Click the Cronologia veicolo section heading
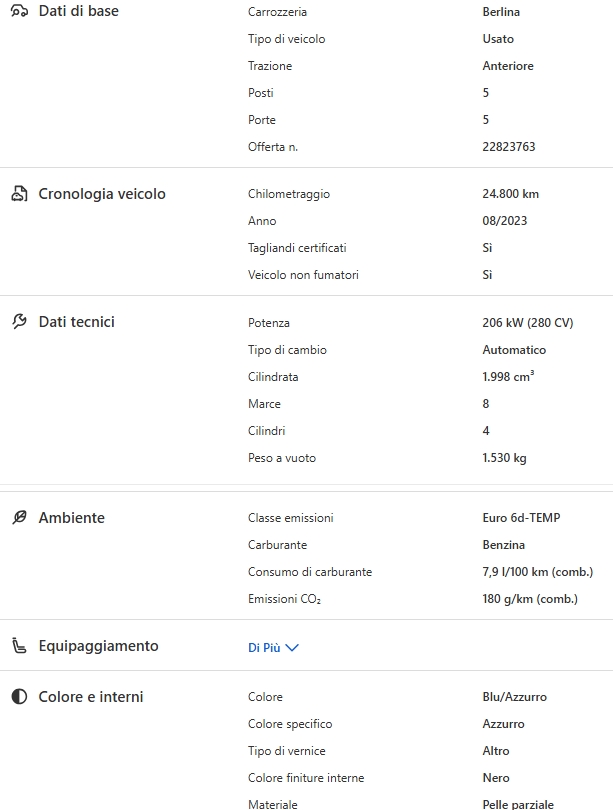Screen dimensions: 613x810 click(x=102, y=194)
